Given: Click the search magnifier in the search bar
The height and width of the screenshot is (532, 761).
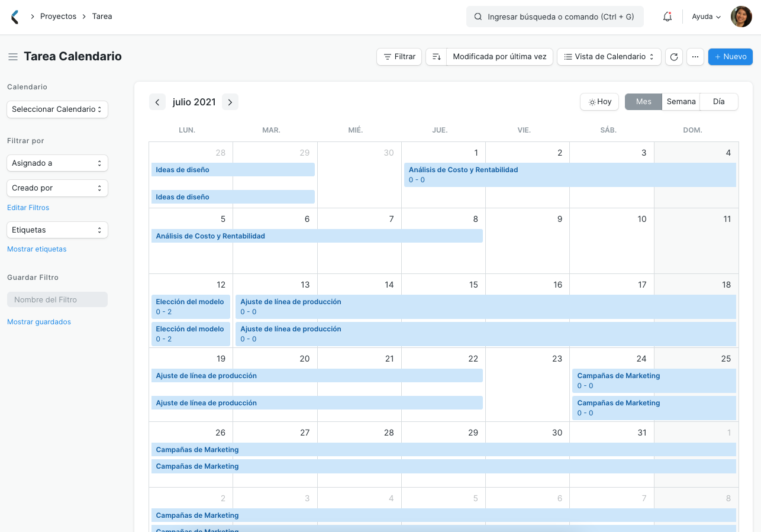Looking at the screenshot, I should coord(478,16).
